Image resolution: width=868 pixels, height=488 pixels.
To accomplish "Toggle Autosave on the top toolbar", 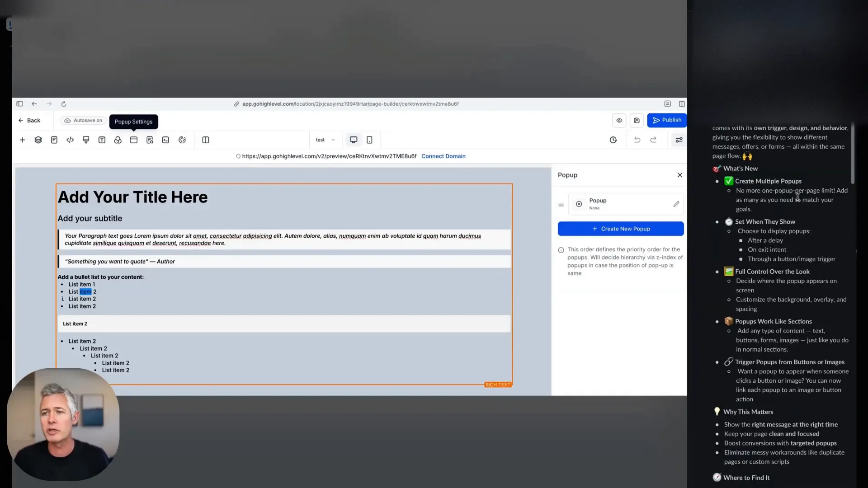I will coord(83,120).
